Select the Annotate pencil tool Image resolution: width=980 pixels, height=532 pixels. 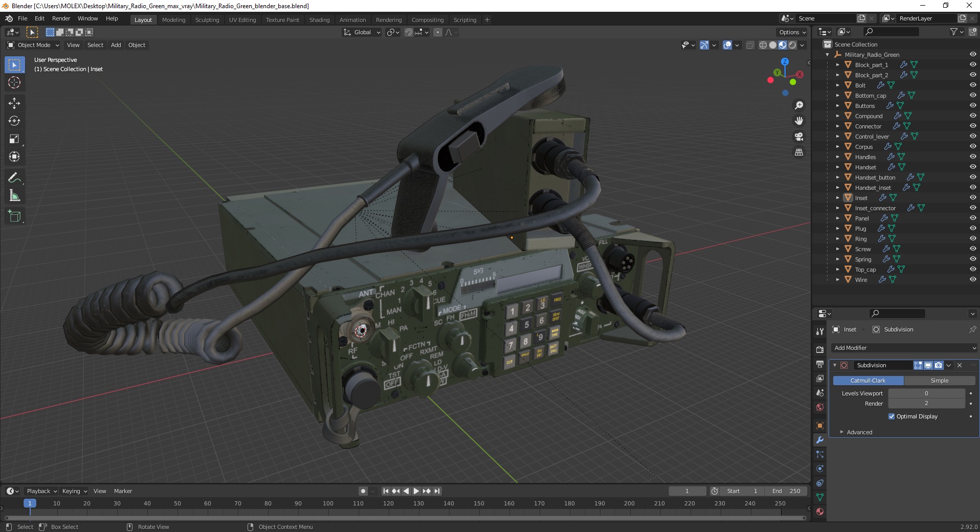pyautogui.click(x=14, y=178)
